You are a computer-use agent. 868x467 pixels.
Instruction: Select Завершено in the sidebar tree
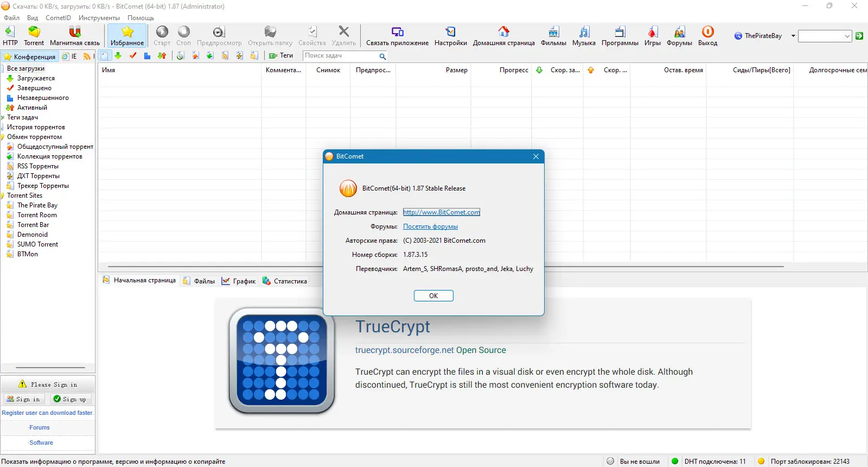[x=34, y=88]
